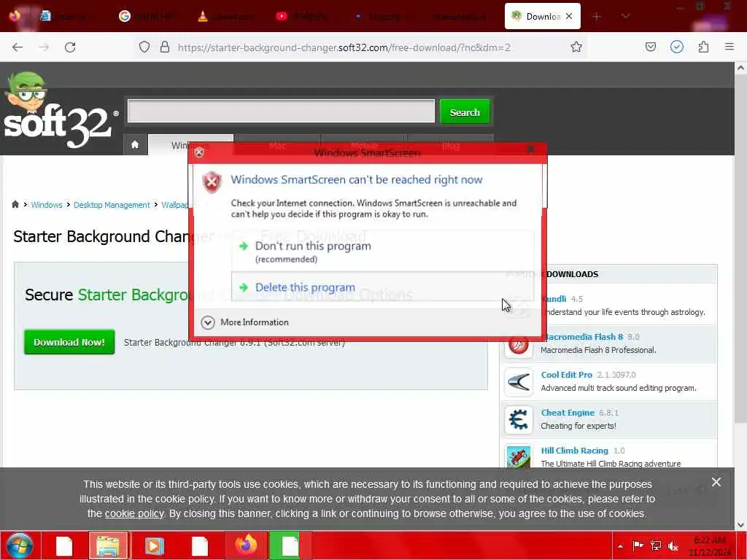Viewport: 747px width, 560px height.
Task: Go back to previous page
Action: [x=18, y=47]
